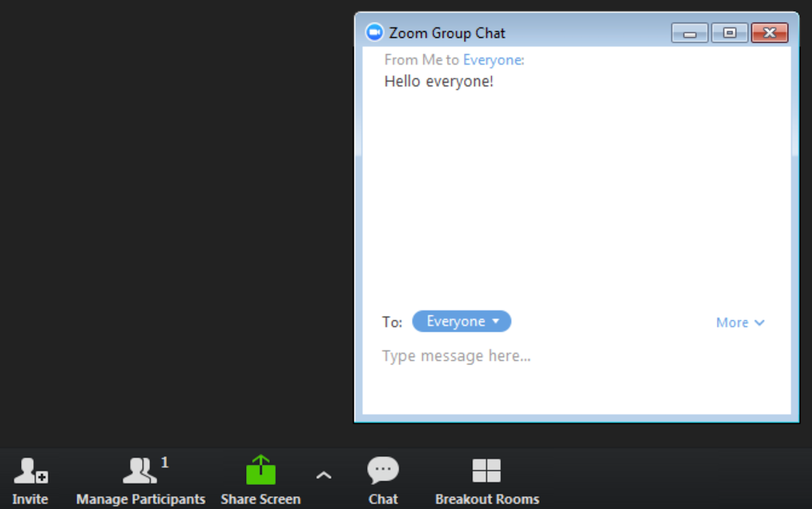Image resolution: width=812 pixels, height=509 pixels.
Task: Click the Breakout Rooms text label
Action: coord(487,499)
